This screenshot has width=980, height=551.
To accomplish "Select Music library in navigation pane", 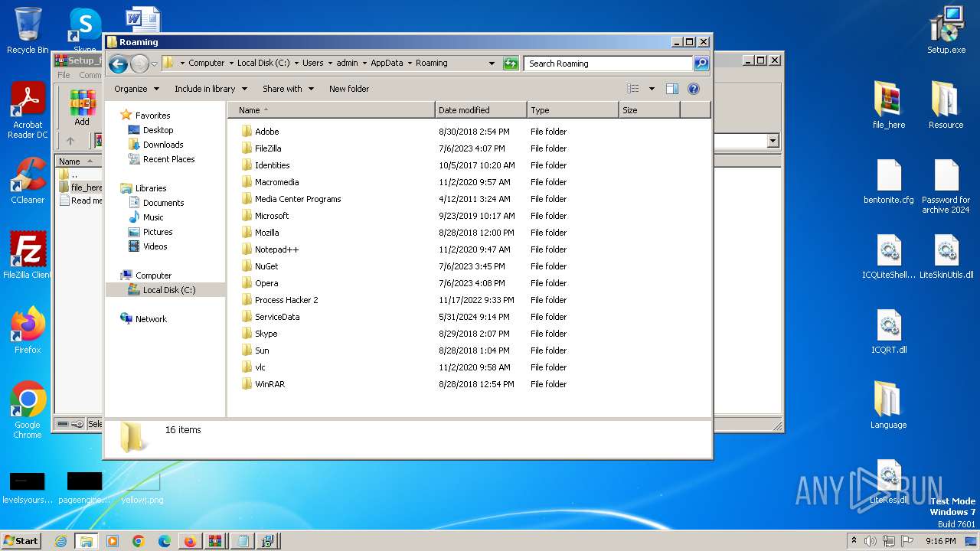I will 153,217.
